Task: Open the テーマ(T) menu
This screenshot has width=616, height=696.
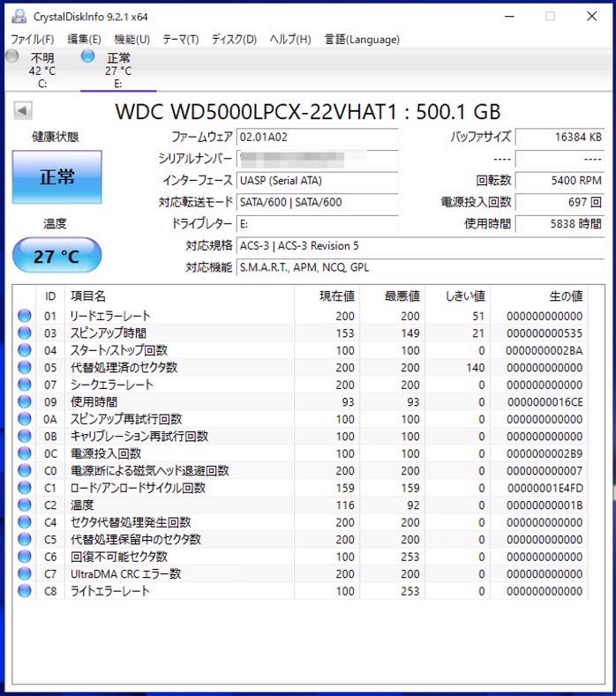Action: [180, 40]
